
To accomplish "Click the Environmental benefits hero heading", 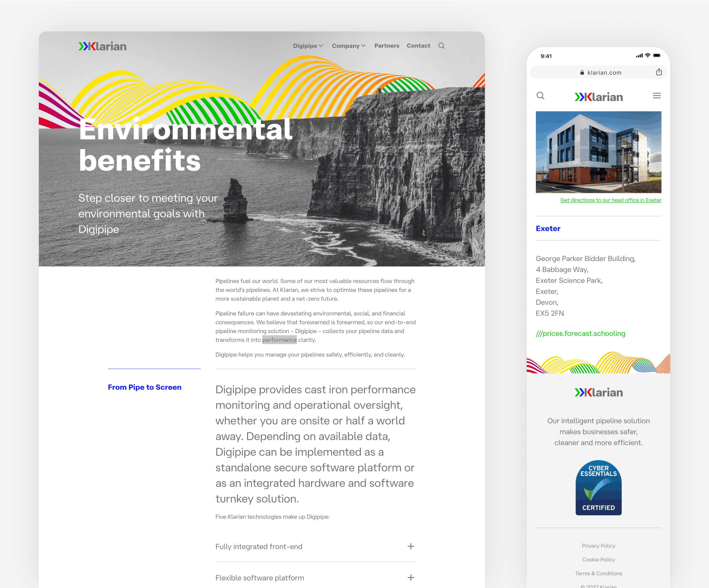I will pyautogui.click(x=186, y=144).
